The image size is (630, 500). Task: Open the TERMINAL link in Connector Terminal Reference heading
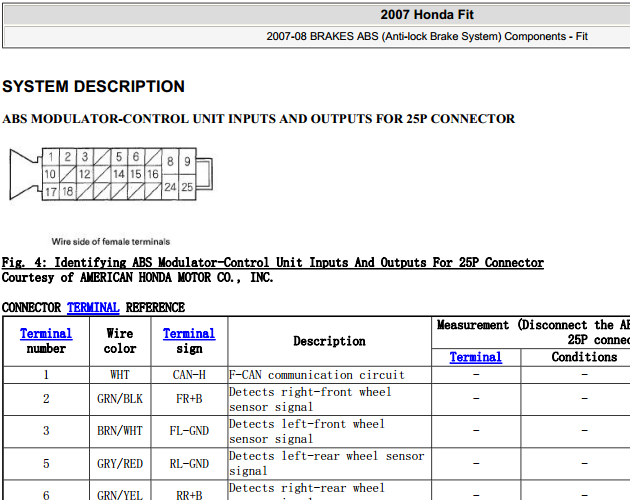tap(93, 307)
